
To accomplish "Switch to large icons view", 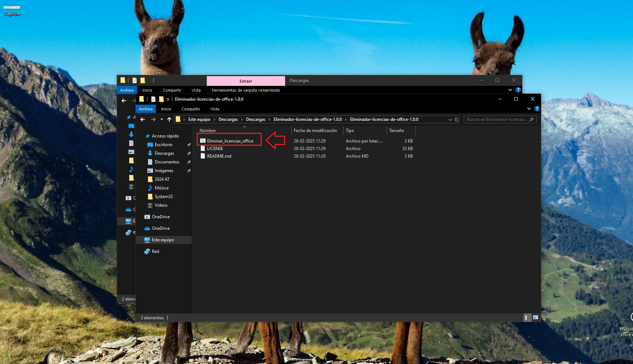I will 536,317.
